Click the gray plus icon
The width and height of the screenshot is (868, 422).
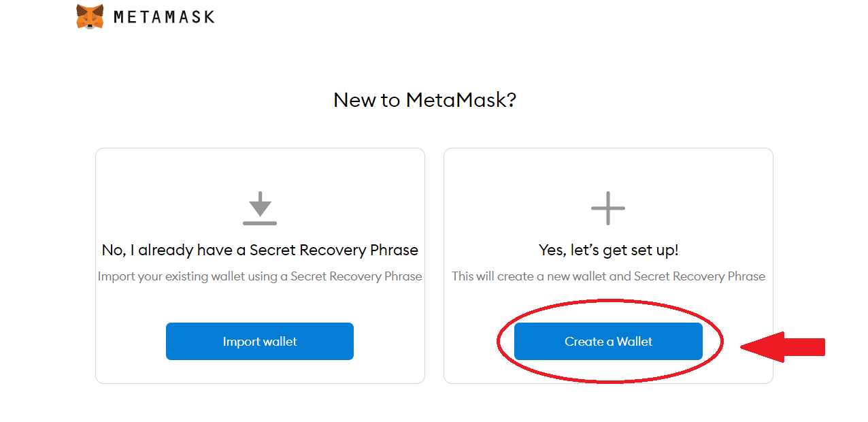608,208
